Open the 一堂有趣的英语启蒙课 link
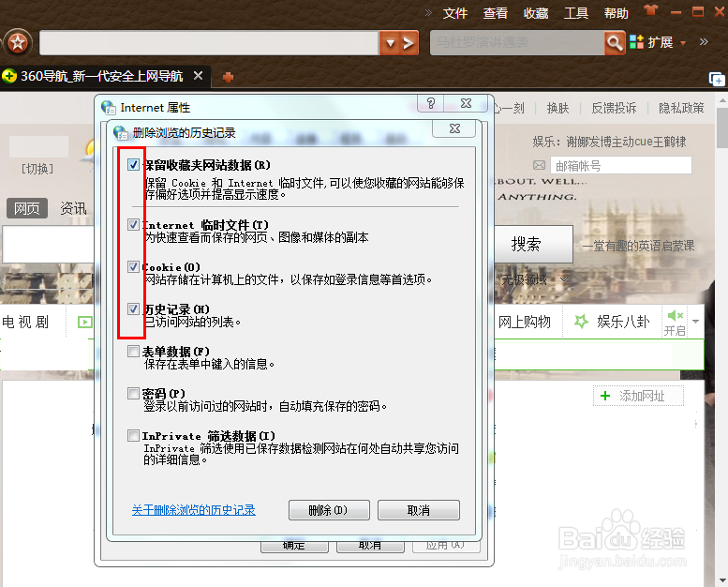The image size is (728, 587). 638,246
